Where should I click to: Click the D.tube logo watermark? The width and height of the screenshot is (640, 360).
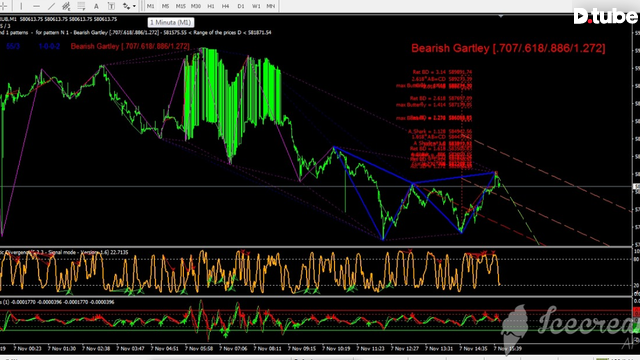(x=606, y=16)
